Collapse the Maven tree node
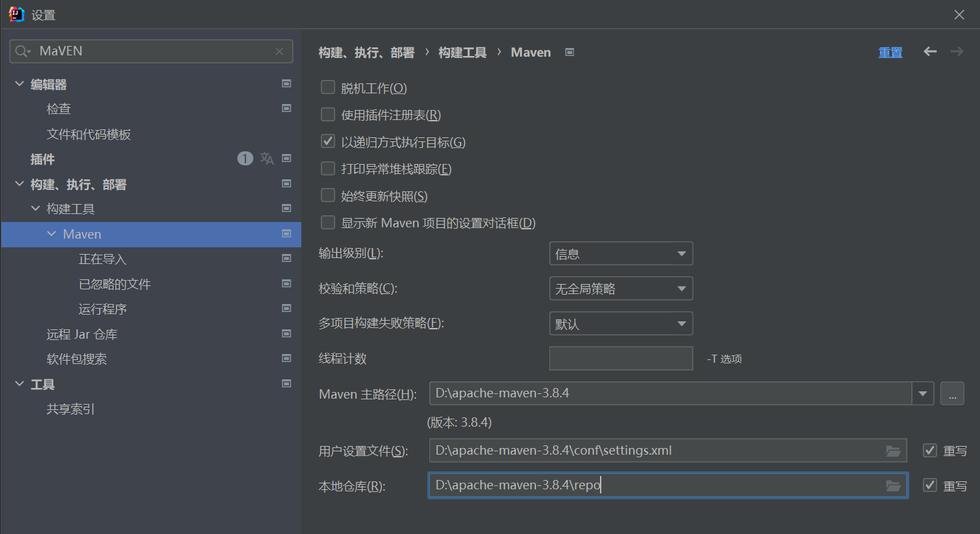Image resolution: width=980 pixels, height=534 pixels. (x=52, y=234)
